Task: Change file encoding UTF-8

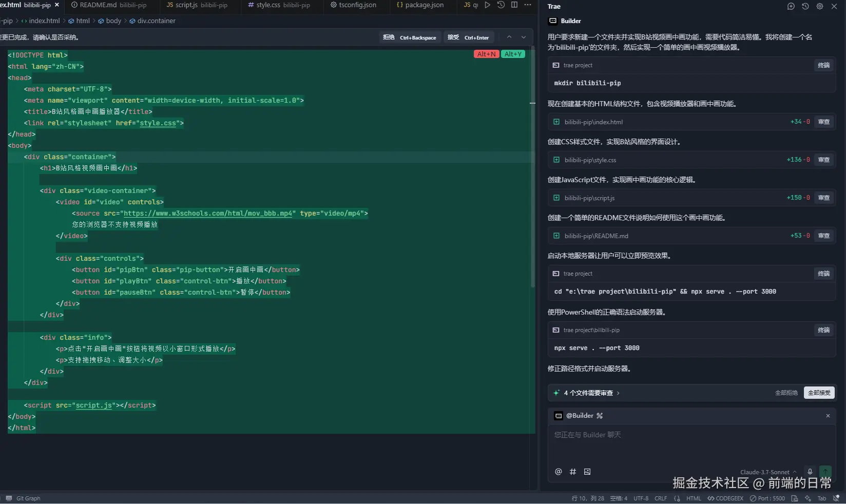Action: [x=641, y=498]
